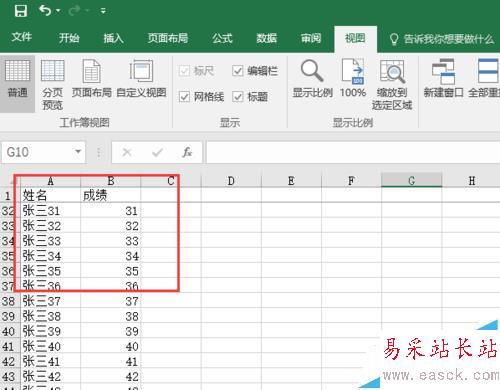Select row 38 header
This screenshot has height=390, width=500.
click(x=8, y=301)
